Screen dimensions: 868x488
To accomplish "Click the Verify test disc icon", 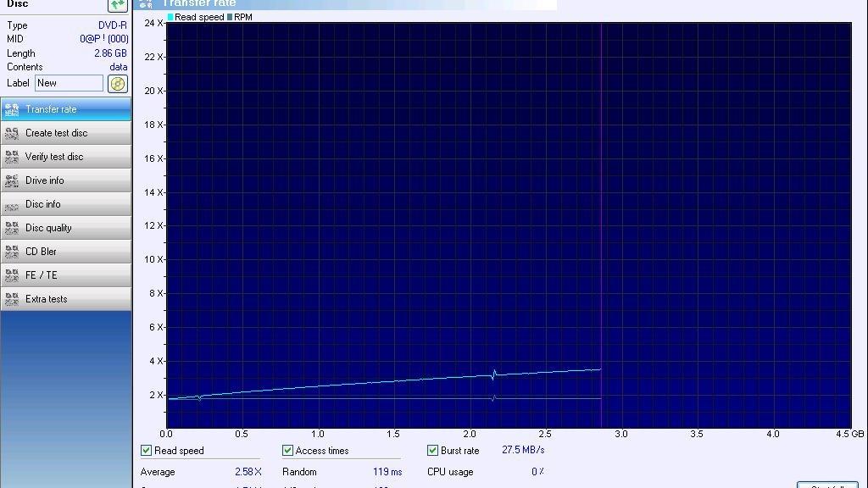I will (x=12, y=157).
